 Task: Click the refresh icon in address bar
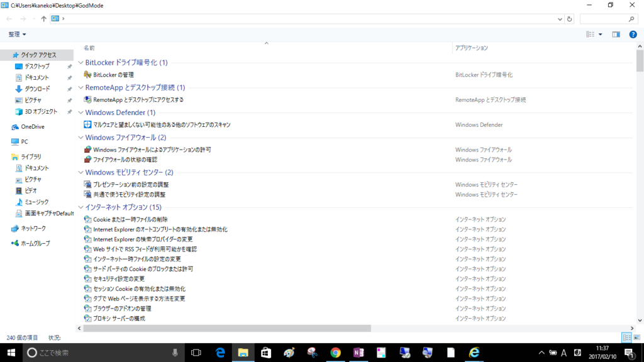(x=569, y=19)
